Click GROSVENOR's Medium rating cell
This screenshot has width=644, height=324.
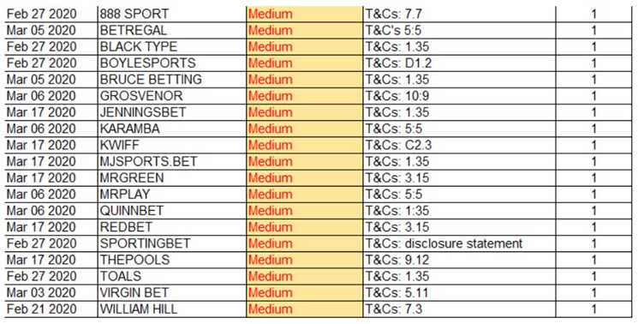pyautogui.click(x=305, y=96)
